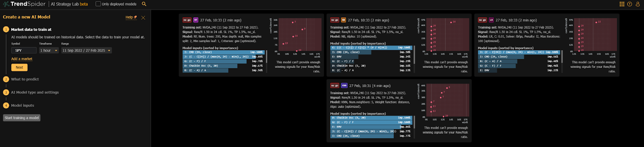Screen dimensions: 644x147
Task: Open the Timeframe 1 hour dropdown
Action: click(x=49, y=51)
